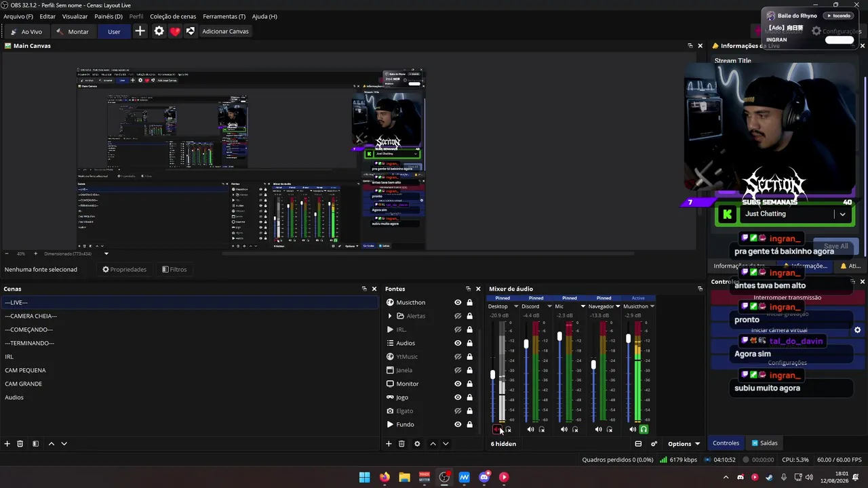Open the Visualizar menu
This screenshot has height=488, width=868.
pyautogui.click(x=75, y=16)
